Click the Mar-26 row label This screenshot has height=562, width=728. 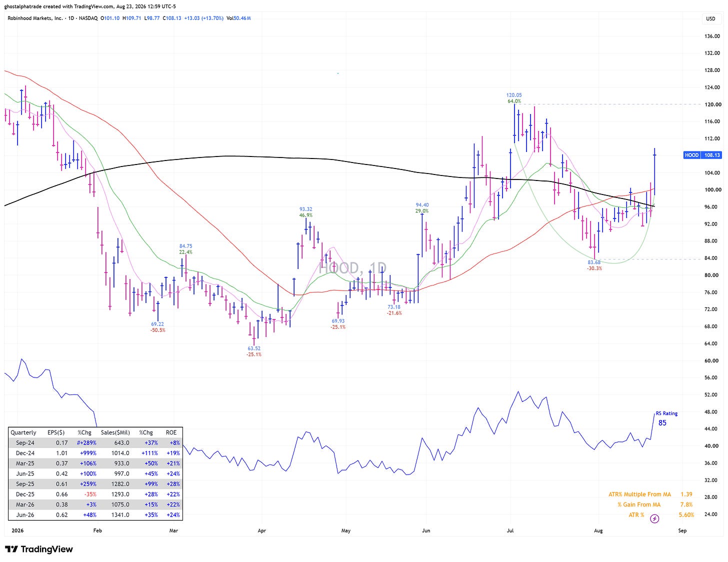25,504
